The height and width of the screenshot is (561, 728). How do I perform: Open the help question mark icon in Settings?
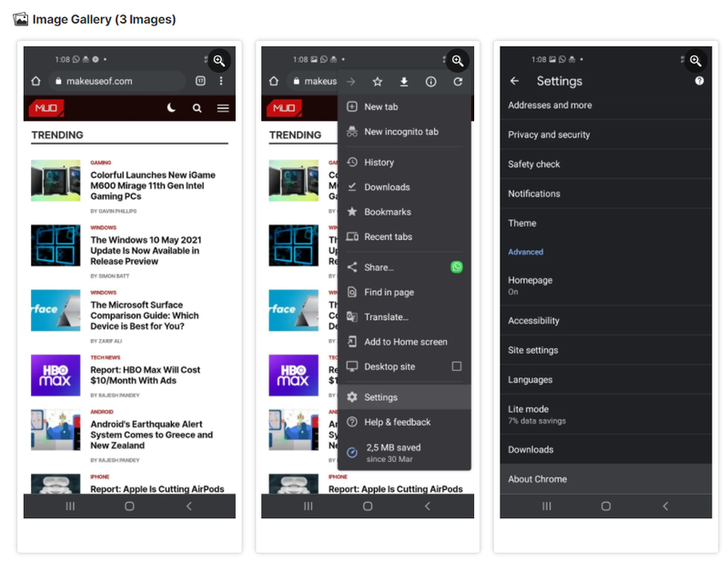[699, 81]
